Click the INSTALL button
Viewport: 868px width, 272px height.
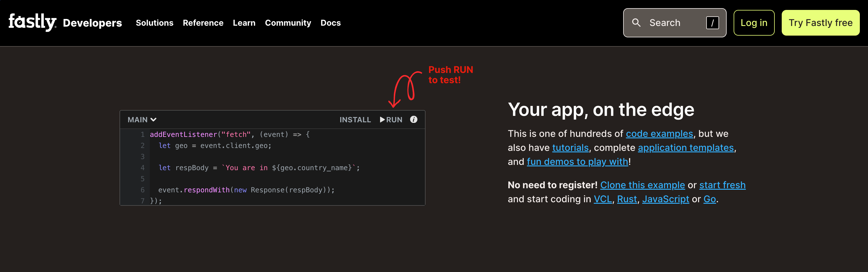pos(355,119)
